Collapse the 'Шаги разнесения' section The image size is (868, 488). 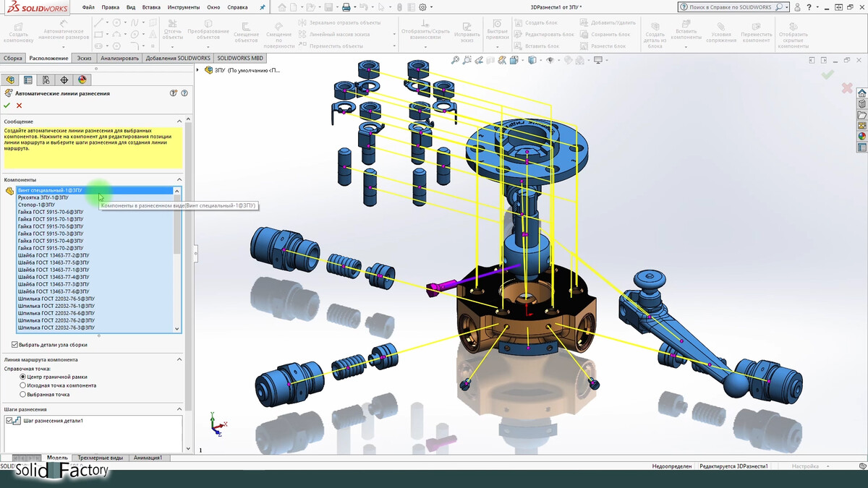point(179,409)
